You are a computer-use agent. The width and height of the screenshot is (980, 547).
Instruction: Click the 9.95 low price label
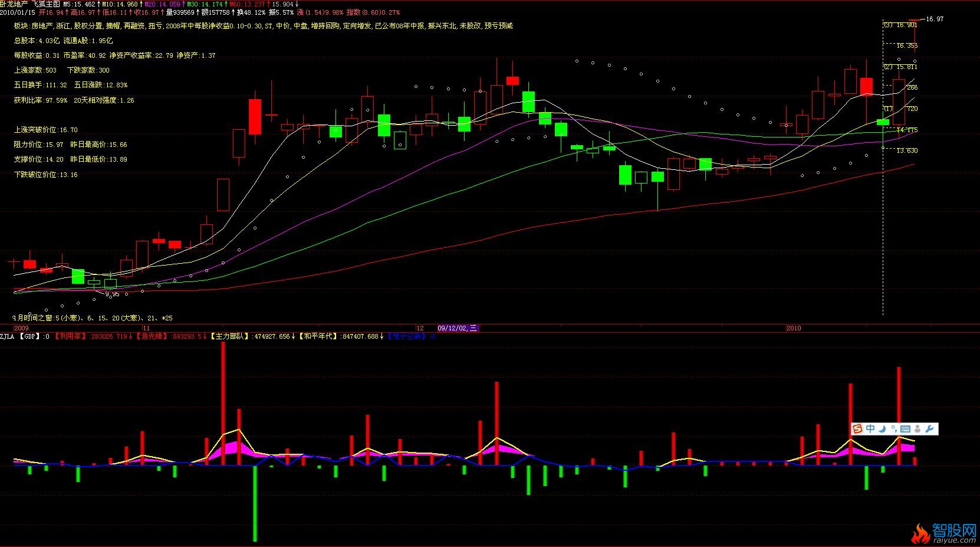click(112, 294)
